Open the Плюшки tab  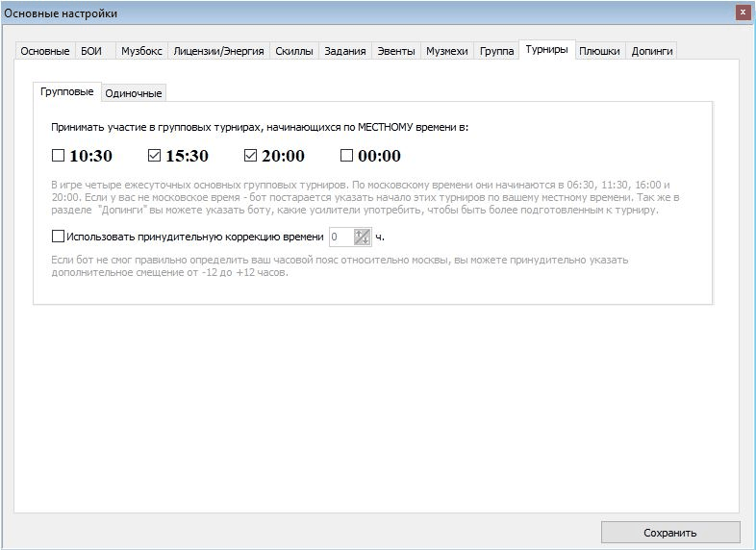[x=599, y=51]
